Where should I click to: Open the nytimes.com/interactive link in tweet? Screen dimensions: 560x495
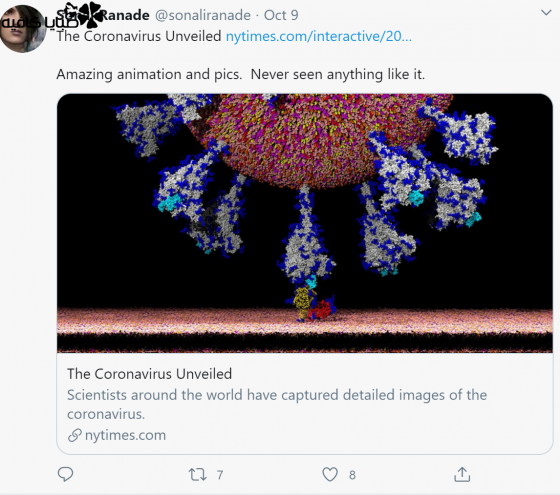pyautogui.click(x=319, y=36)
